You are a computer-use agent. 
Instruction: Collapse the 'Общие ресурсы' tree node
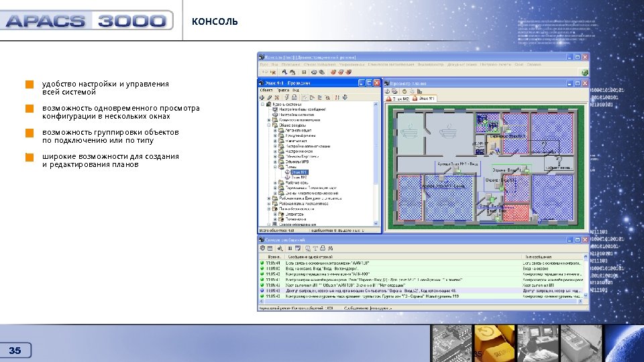click(x=269, y=125)
